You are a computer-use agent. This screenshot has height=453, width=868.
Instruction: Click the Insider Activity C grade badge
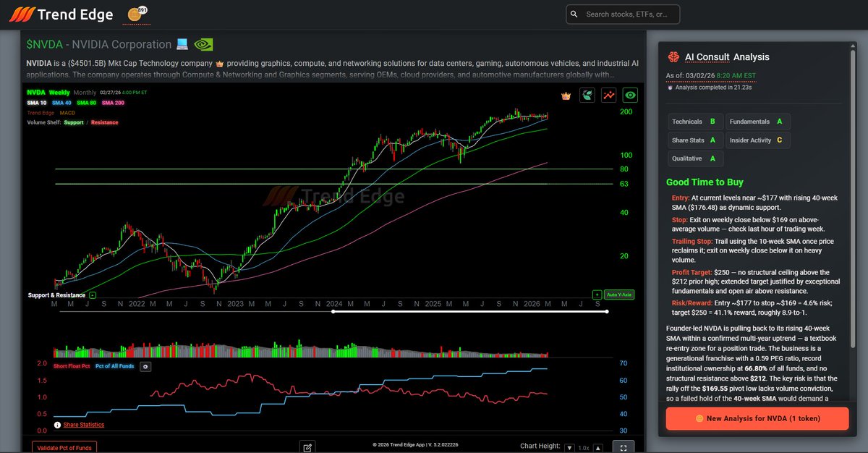point(757,140)
